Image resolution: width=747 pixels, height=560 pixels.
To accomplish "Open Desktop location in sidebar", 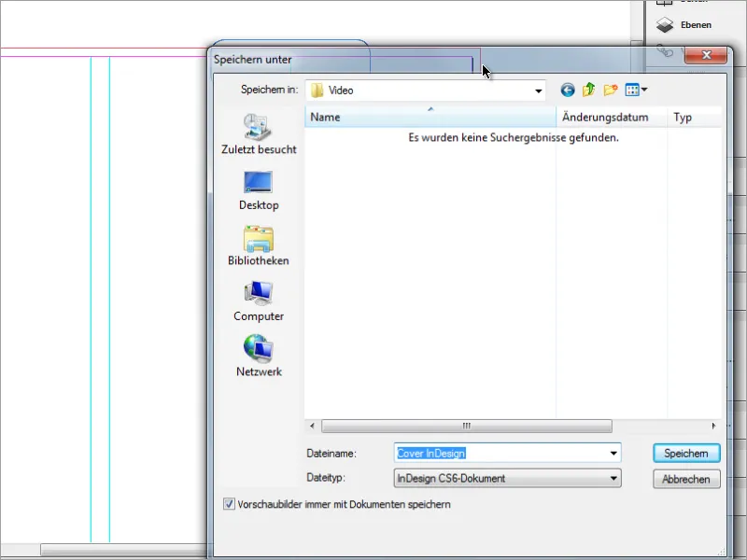I will coord(259,190).
